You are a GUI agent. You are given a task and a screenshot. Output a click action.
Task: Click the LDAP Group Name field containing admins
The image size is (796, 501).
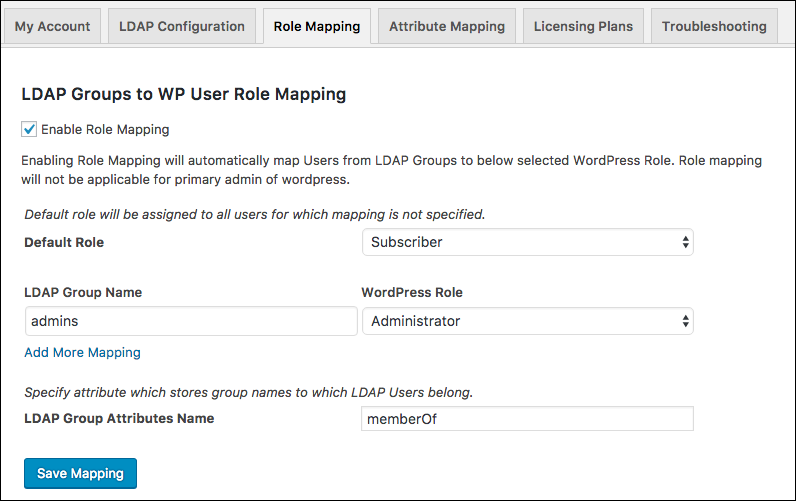(x=190, y=321)
